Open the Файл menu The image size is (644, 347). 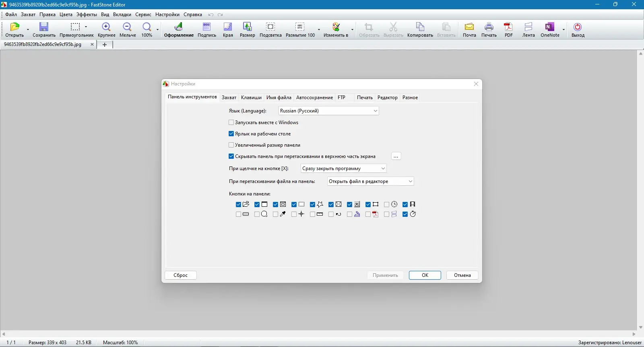[x=11, y=15]
